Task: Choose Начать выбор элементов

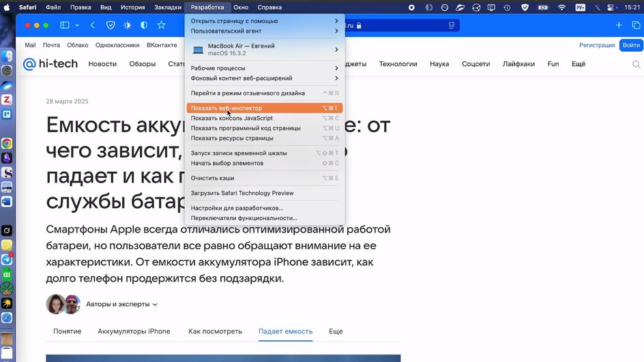Action: point(265,163)
